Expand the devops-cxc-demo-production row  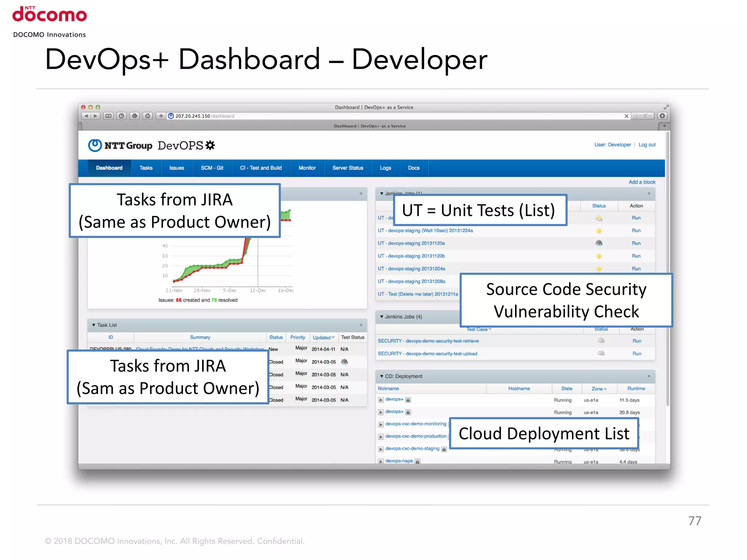coord(381,437)
